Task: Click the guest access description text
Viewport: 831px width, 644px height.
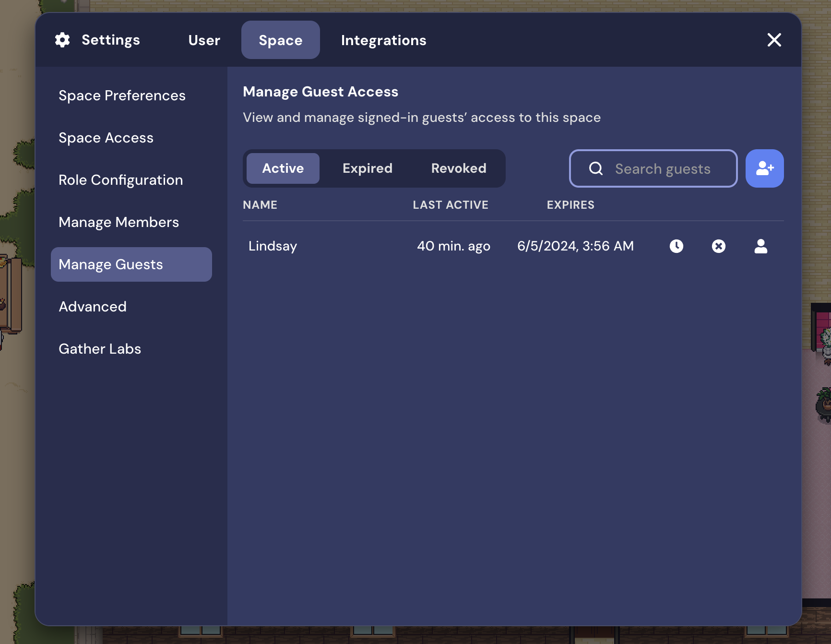Action: [422, 118]
